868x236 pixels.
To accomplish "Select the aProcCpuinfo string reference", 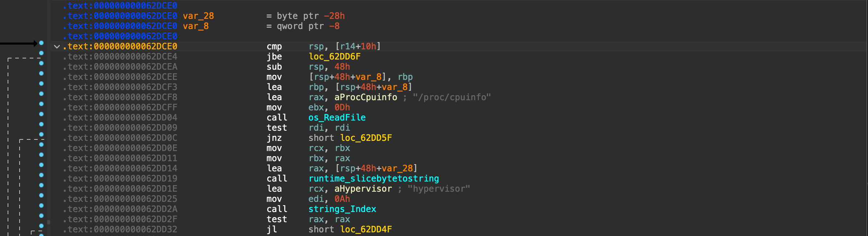I will 365,97.
